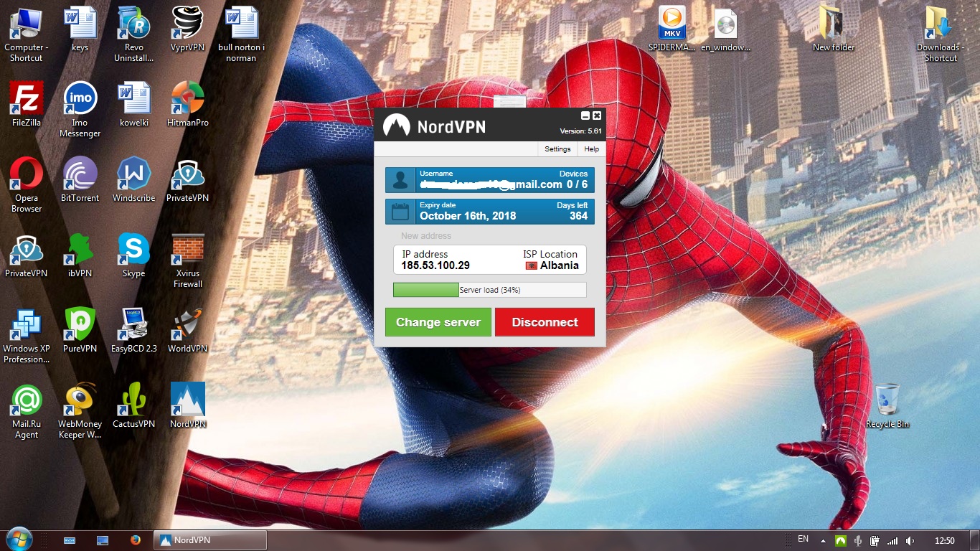Click the power plug tray icon
This screenshot has width=980, height=551.
875,540
